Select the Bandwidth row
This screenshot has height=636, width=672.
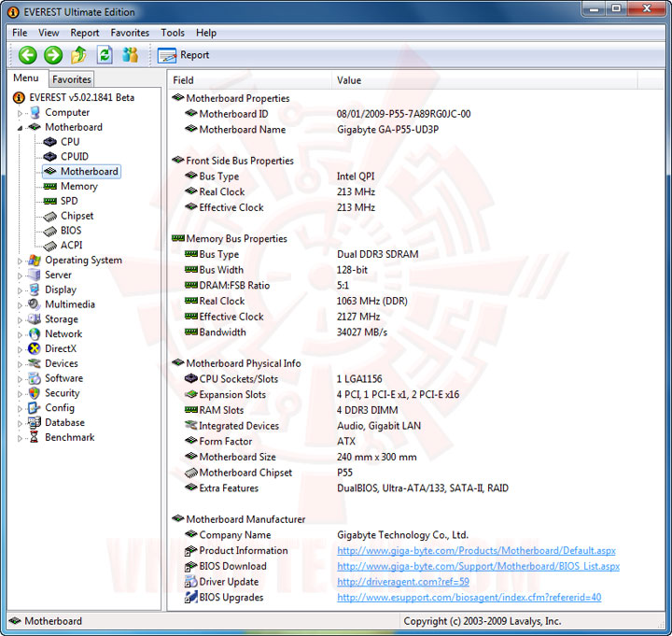[x=414, y=332]
